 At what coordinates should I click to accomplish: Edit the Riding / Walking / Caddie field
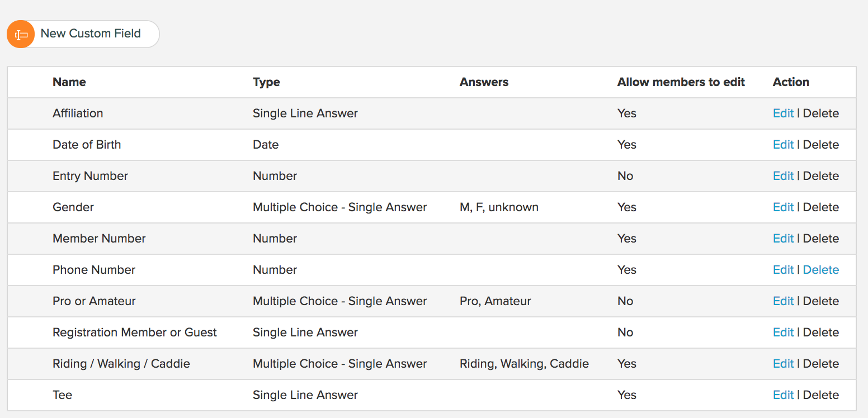[x=783, y=364]
